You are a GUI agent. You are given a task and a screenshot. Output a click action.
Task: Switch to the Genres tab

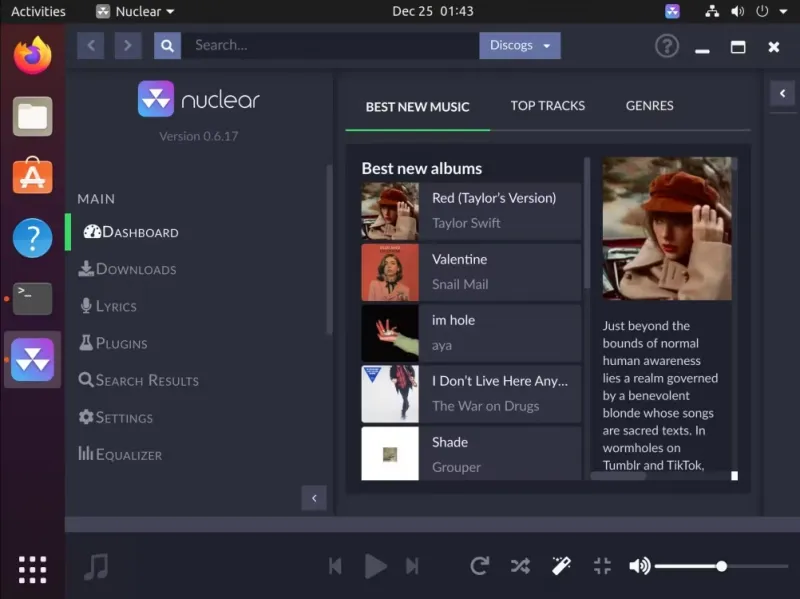[649, 106]
